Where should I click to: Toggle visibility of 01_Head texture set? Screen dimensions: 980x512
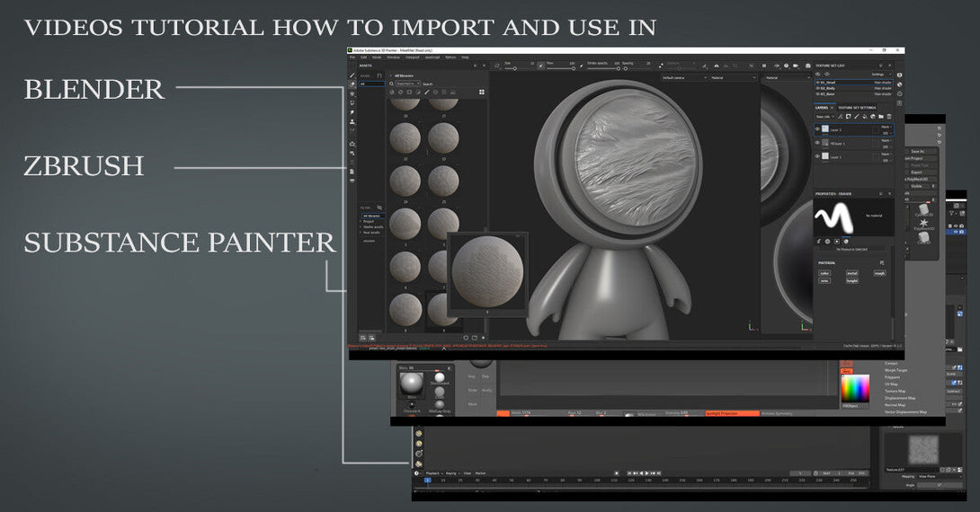click(817, 83)
